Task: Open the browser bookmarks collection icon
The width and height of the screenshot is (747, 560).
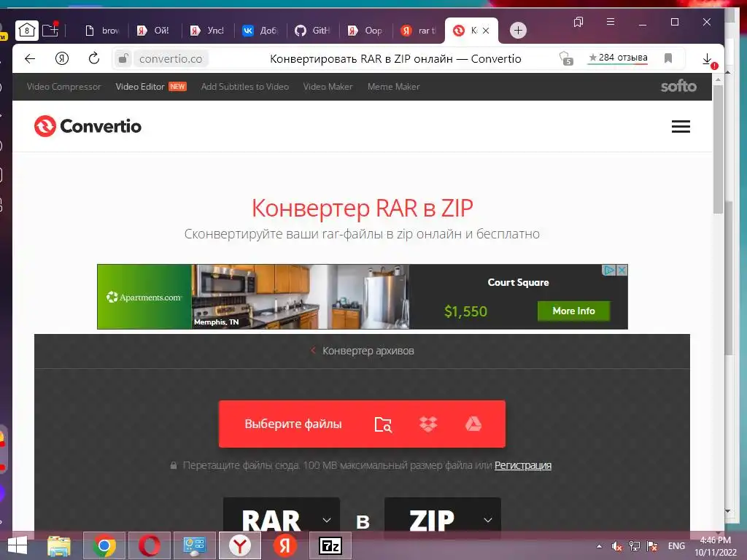Action: click(x=578, y=22)
